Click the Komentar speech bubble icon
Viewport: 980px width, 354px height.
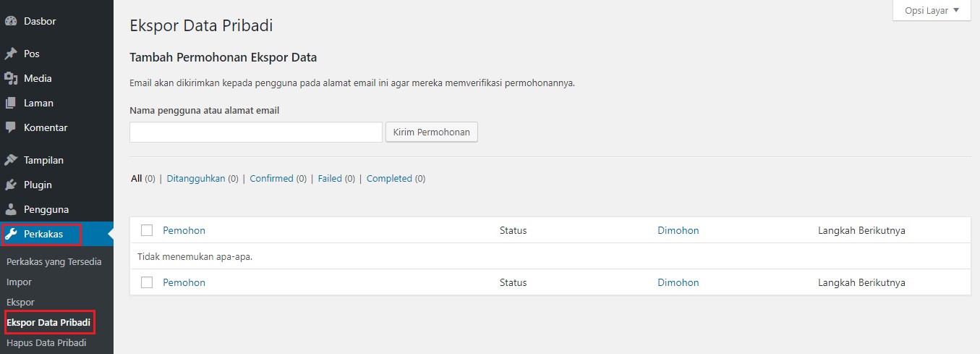pyautogui.click(x=11, y=127)
